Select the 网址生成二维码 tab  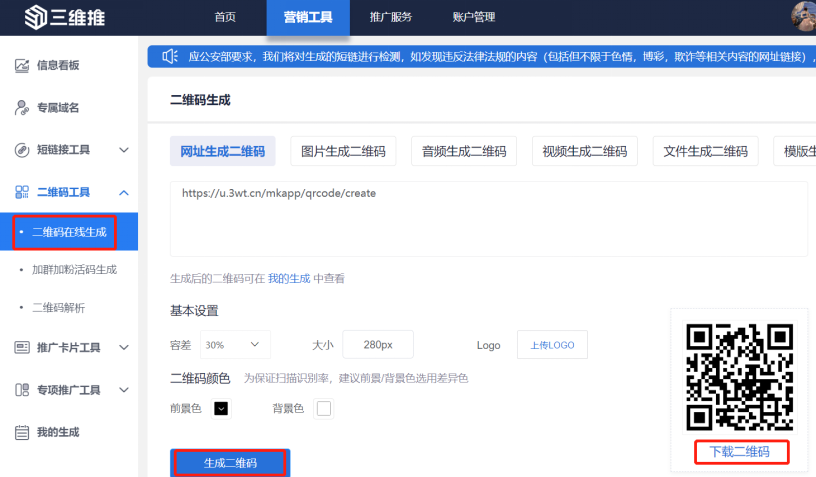[223, 151]
